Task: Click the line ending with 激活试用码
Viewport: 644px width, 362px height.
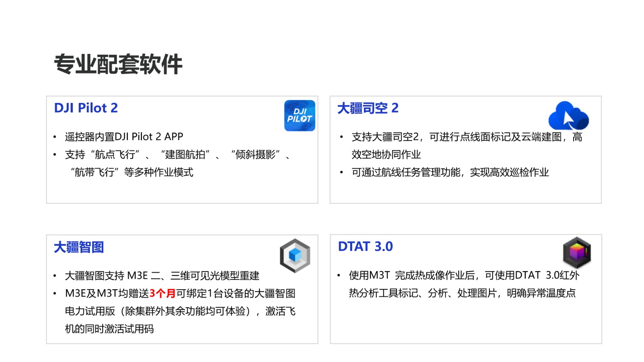Action: pyautogui.click(x=109, y=329)
